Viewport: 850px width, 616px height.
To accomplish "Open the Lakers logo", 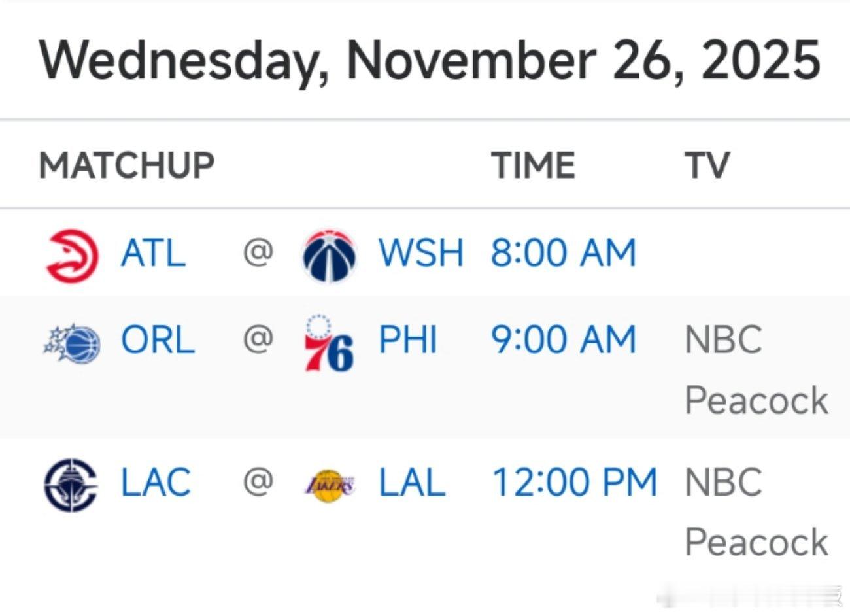I will (x=330, y=486).
